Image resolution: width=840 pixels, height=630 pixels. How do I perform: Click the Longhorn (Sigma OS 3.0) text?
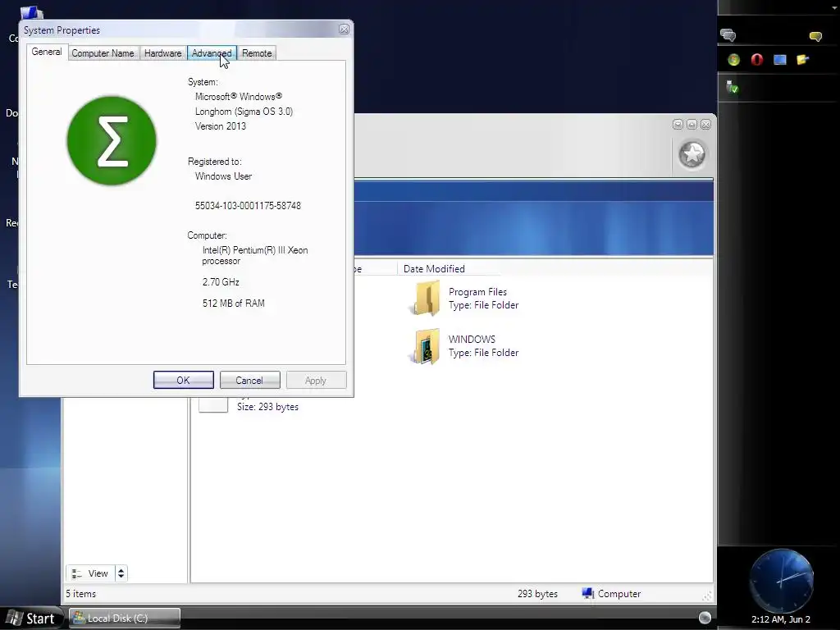[244, 112]
